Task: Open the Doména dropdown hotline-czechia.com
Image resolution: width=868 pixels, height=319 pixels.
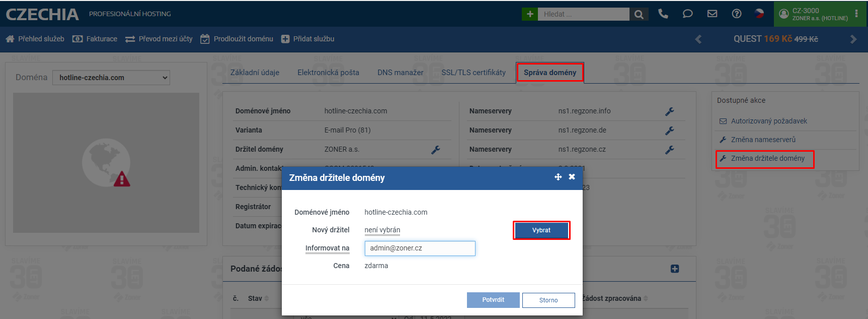Action: (111, 78)
